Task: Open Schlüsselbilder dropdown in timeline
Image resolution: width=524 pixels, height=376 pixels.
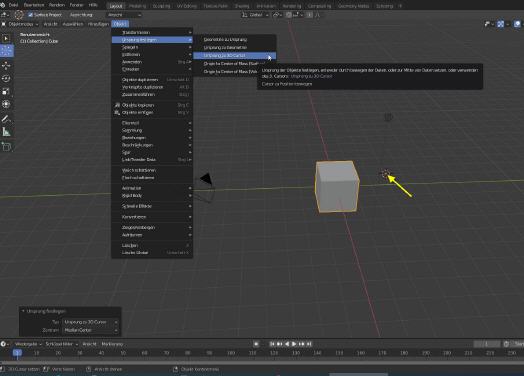Action: 61,344
